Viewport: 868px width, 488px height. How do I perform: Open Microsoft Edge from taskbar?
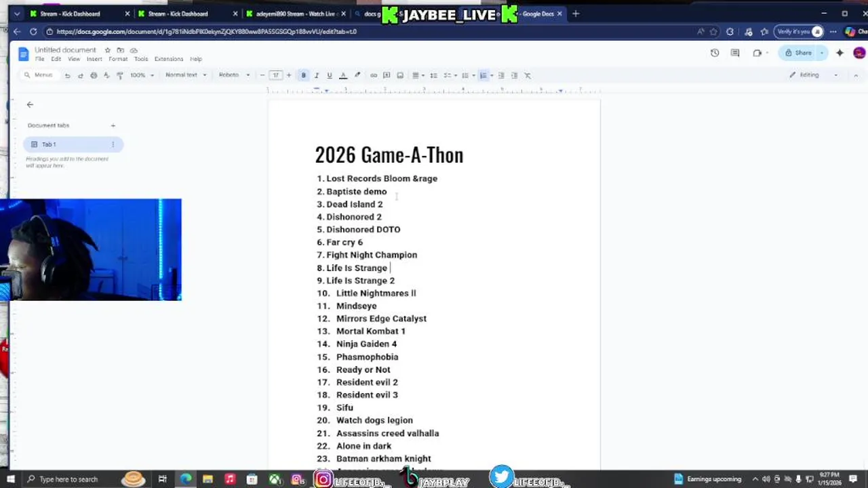click(x=186, y=479)
